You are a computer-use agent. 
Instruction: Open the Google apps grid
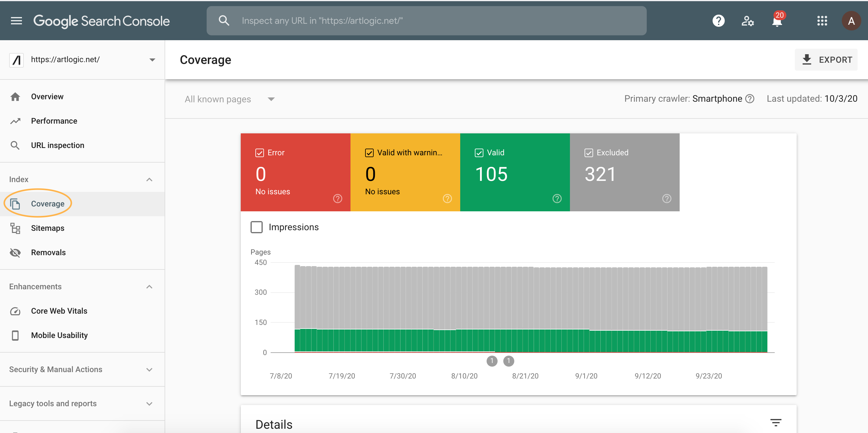(822, 21)
